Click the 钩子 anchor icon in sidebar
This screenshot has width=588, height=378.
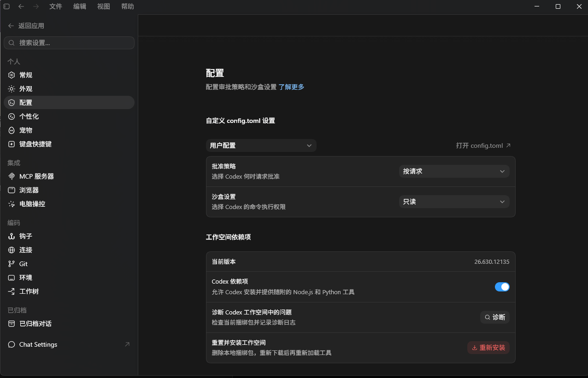[x=12, y=236]
